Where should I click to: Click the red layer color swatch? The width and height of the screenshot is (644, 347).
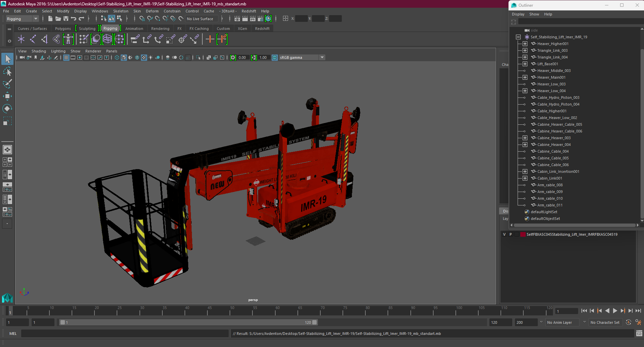[523, 234]
